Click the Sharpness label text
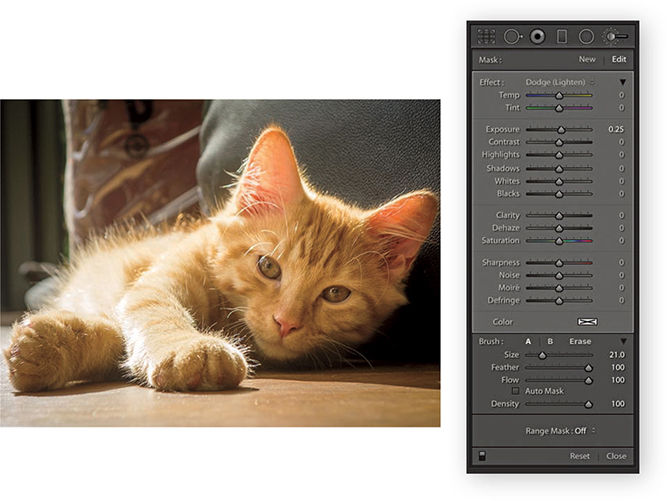 501,263
